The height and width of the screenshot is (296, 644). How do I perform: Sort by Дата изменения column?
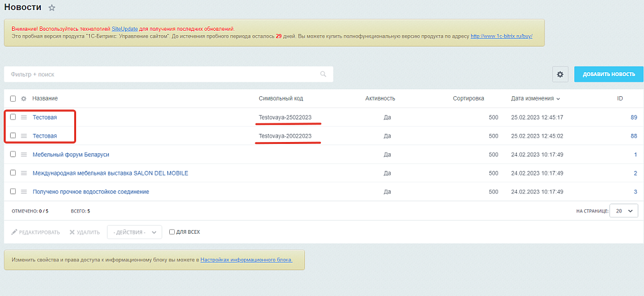pos(535,99)
